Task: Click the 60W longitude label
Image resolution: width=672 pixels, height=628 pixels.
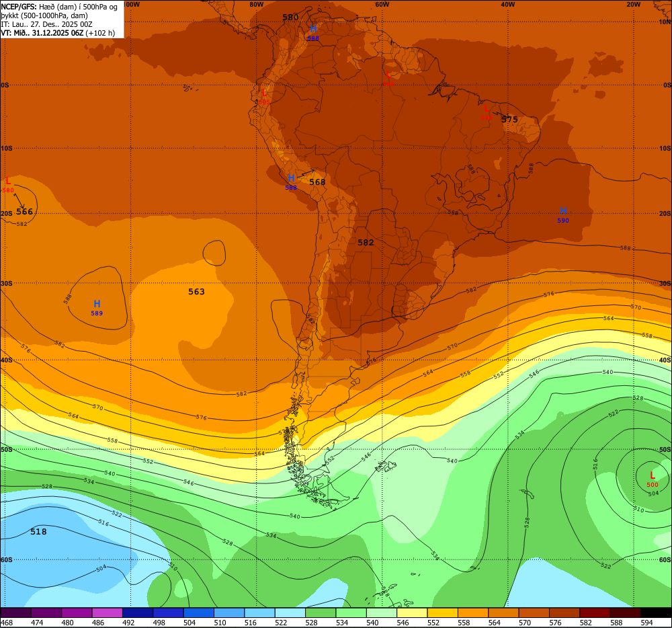Action: 382,4
